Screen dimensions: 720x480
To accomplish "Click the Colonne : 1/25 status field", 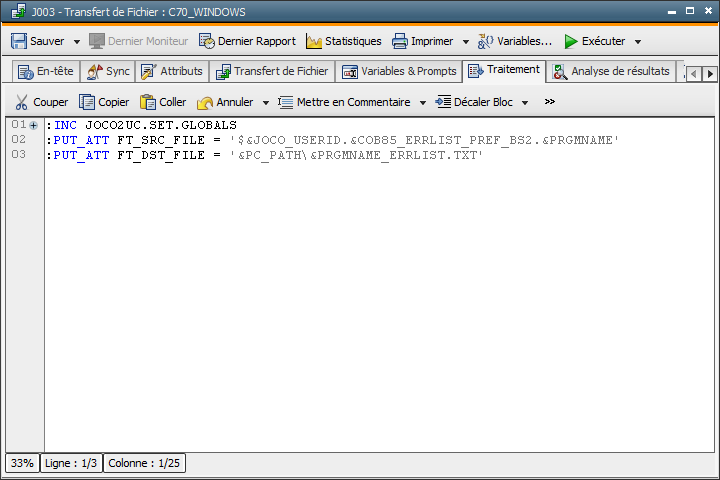I will 144,463.
